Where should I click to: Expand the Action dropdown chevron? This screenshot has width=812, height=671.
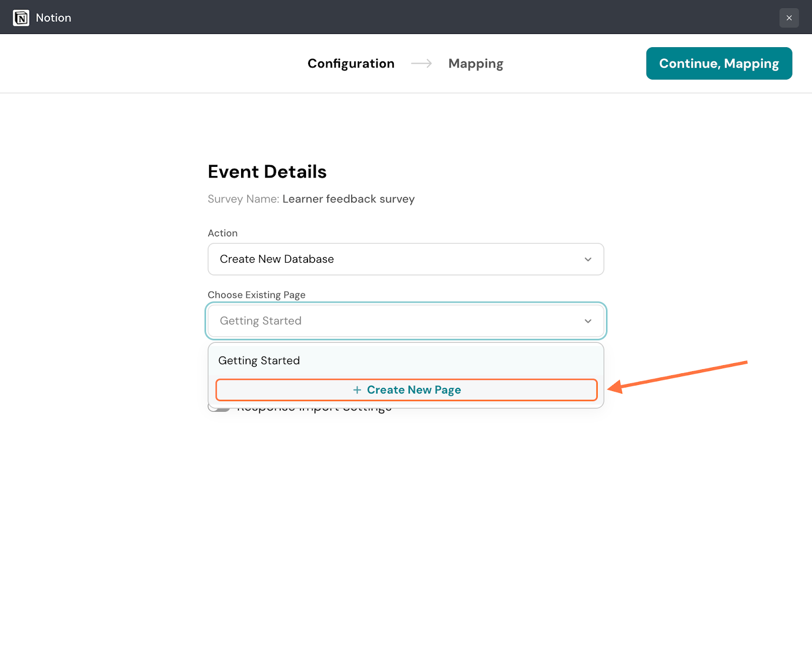click(588, 259)
